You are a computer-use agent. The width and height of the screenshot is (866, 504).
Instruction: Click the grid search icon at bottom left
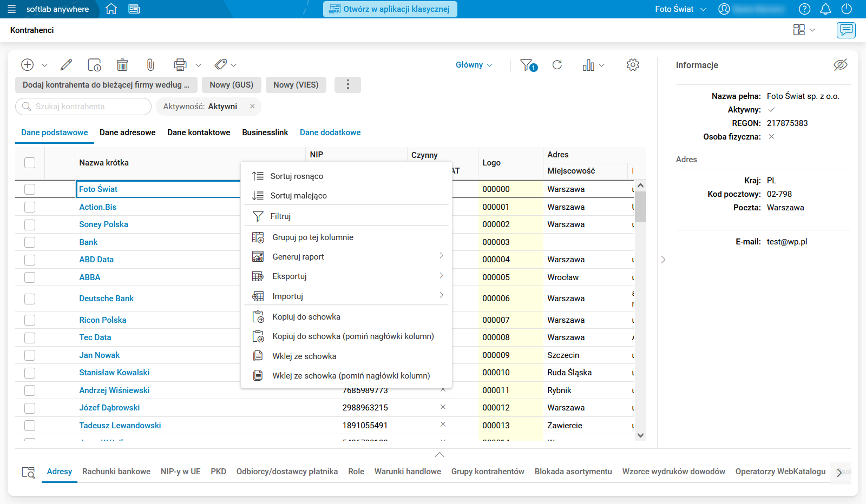tap(28, 473)
